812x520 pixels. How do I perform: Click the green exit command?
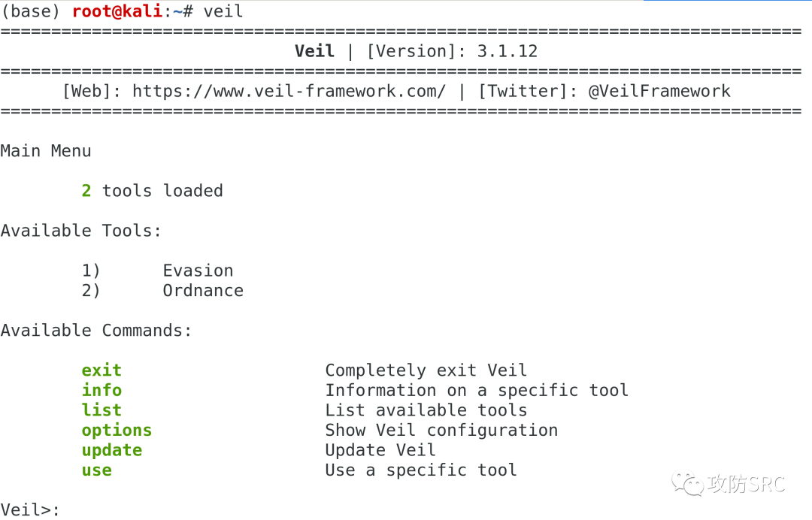tap(101, 370)
